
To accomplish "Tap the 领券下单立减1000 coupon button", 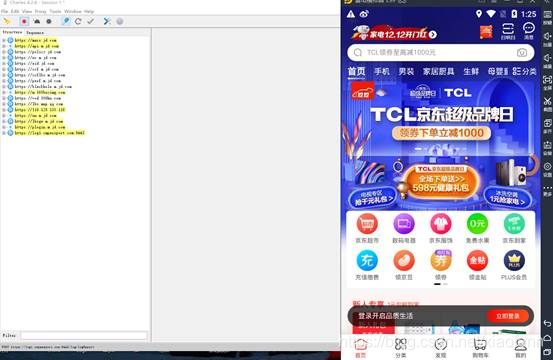I will 441,133.
